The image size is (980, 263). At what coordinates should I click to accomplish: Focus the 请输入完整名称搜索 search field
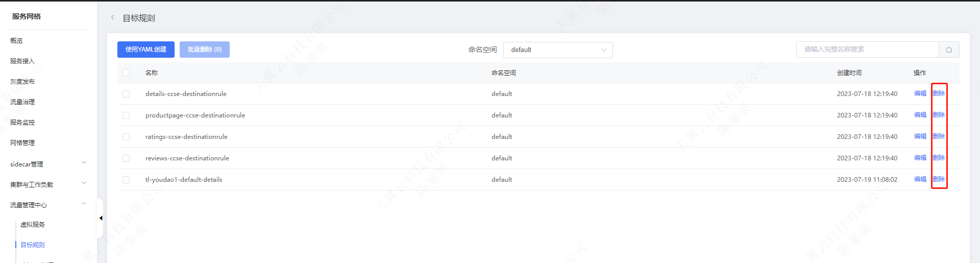point(868,50)
